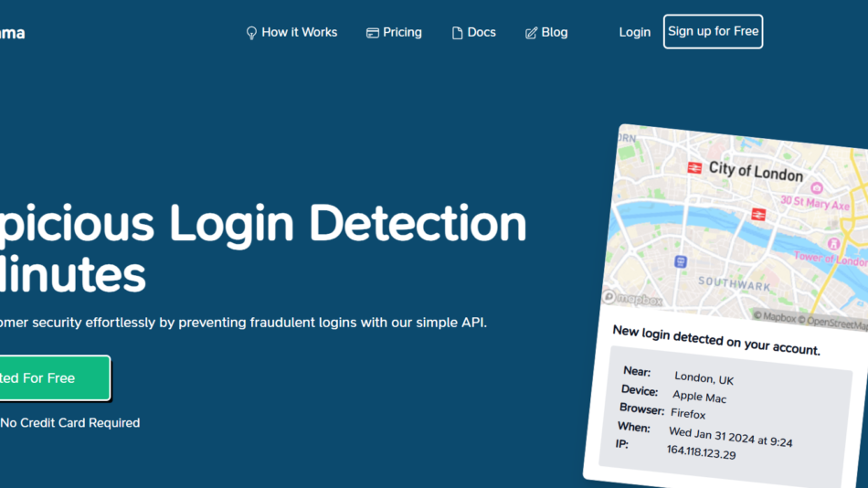
Task: Click the pink castle marker for Tower of London
Action: pos(833,243)
